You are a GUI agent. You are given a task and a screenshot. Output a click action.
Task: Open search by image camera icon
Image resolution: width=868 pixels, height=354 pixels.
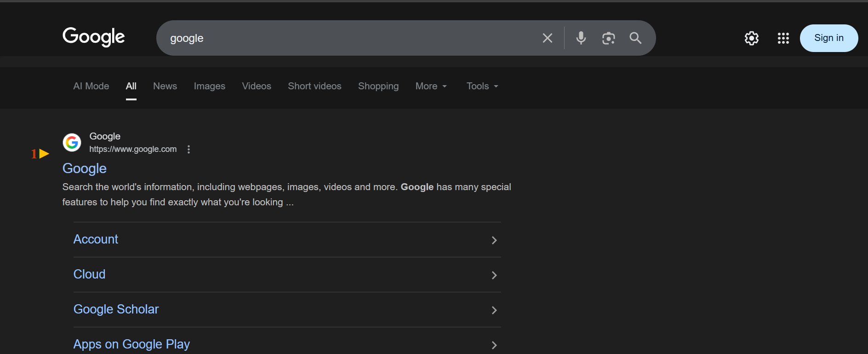pyautogui.click(x=608, y=38)
